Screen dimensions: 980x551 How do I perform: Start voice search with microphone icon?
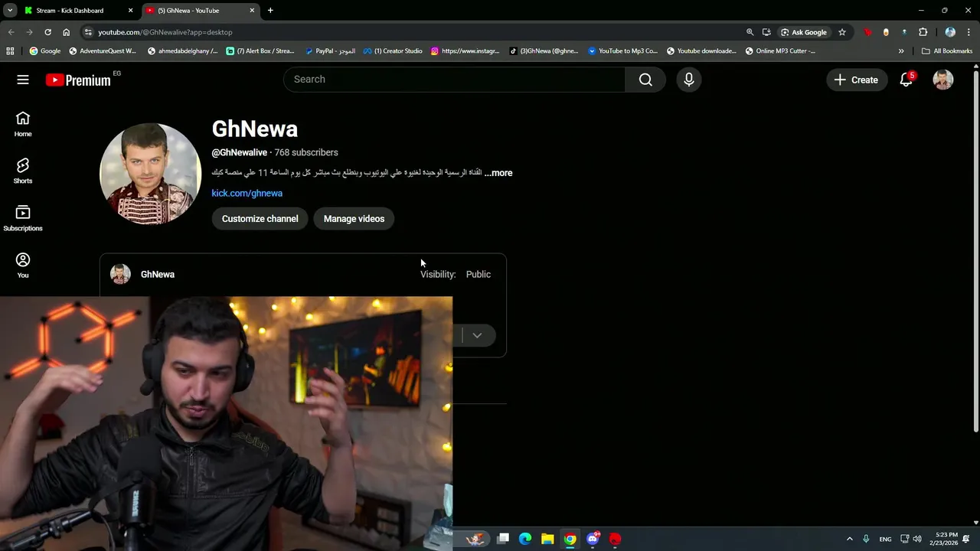(x=689, y=80)
